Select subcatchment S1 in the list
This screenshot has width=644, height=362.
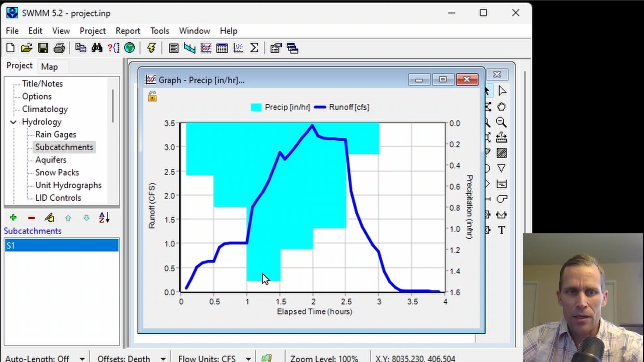click(x=62, y=246)
